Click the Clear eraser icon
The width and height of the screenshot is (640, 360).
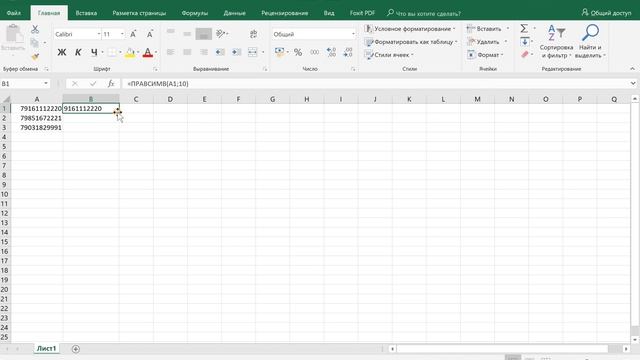coord(525,55)
